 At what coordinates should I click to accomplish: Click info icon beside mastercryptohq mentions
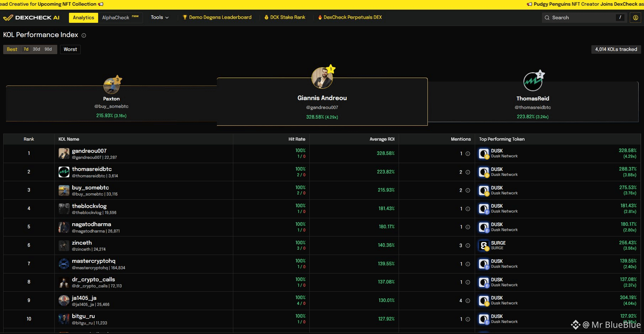(468, 264)
